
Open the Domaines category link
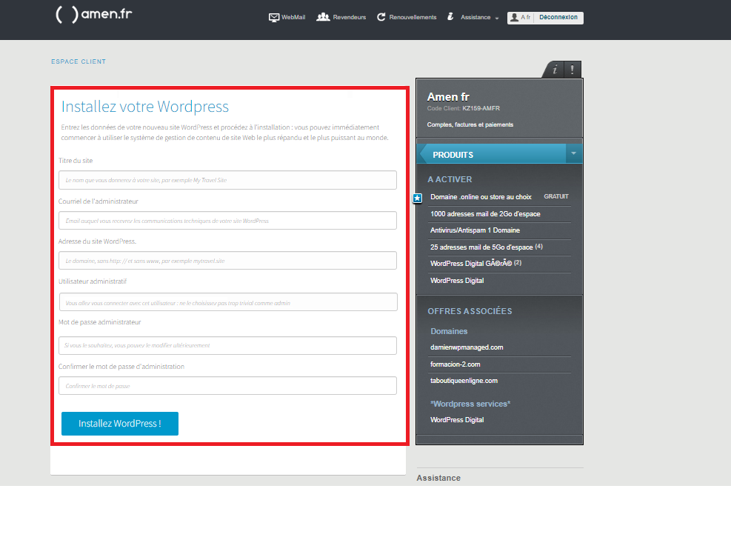click(x=449, y=332)
